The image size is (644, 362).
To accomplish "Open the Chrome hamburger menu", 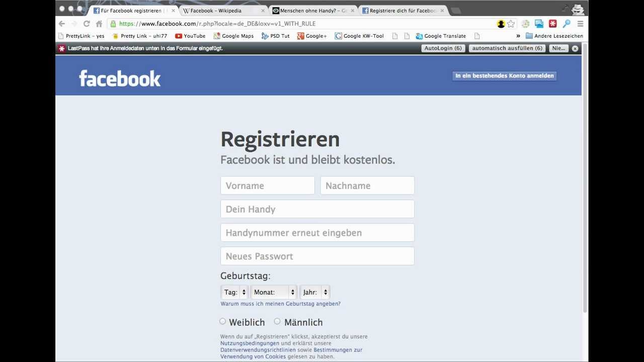I will tap(580, 24).
